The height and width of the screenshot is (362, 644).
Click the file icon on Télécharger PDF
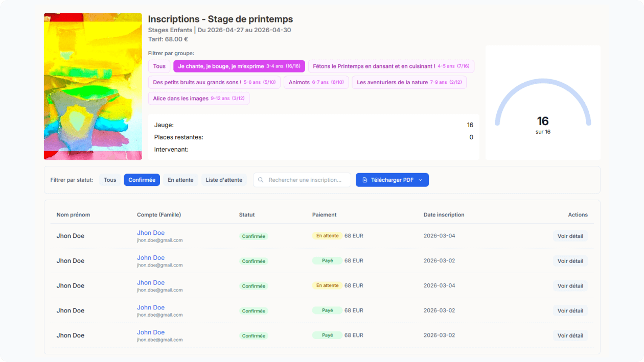[365, 180]
